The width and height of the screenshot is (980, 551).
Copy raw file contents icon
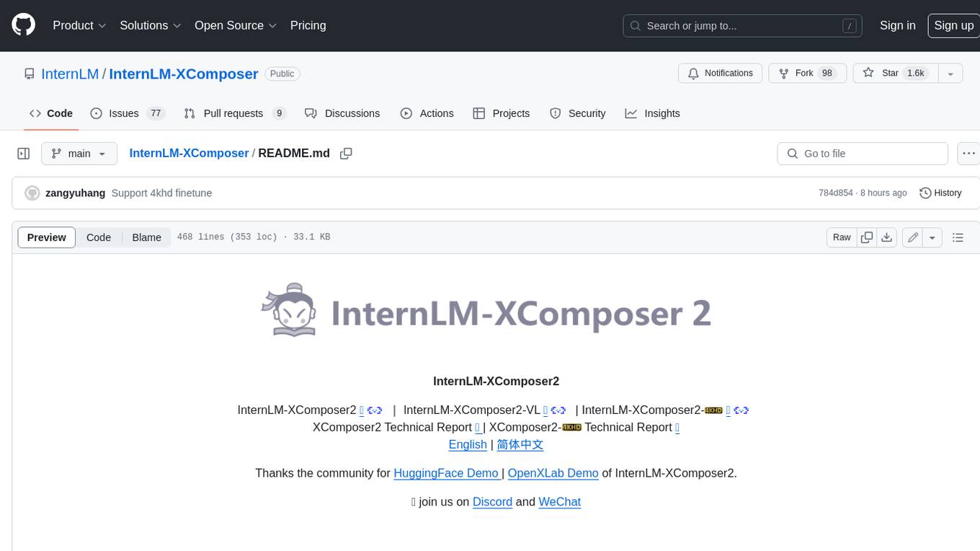pos(867,237)
